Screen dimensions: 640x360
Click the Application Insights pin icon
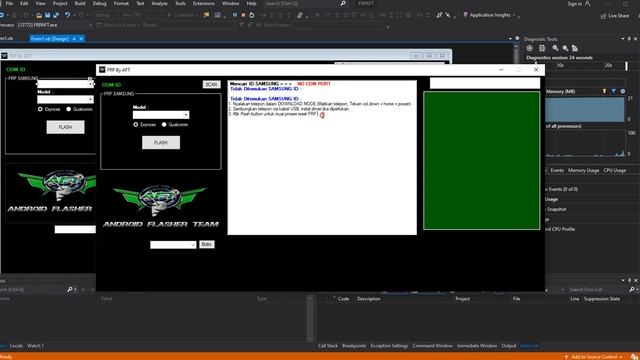click(465, 15)
